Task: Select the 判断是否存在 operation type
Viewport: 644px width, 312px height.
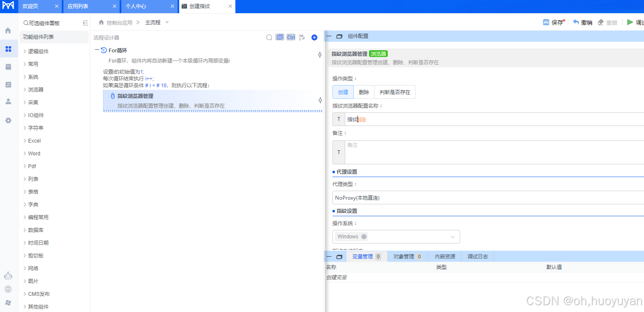Action: point(395,92)
